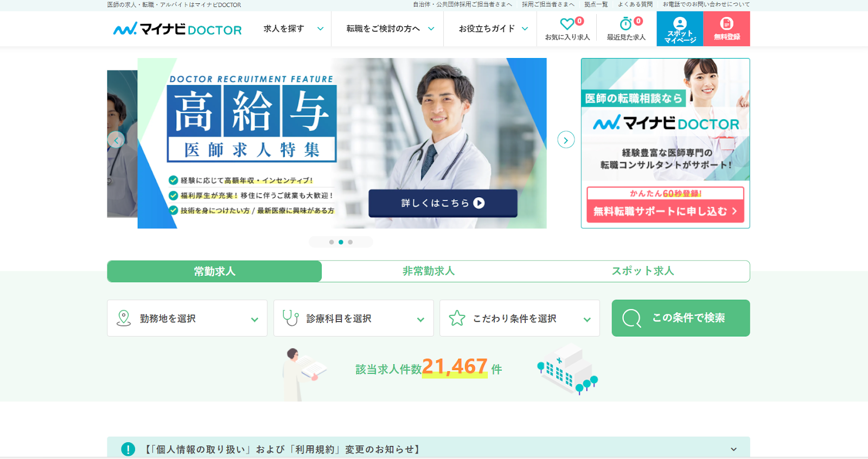Go to previous carousel slide arrow
The image size is (868, 459).
tap(116, 140)
